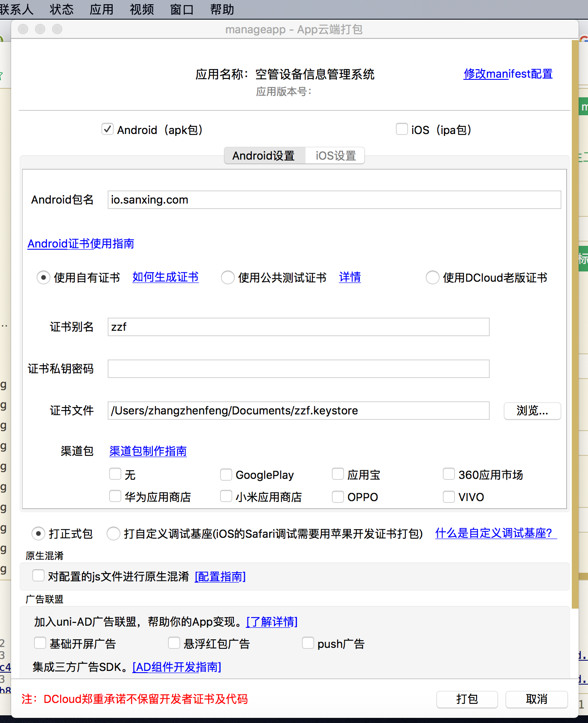Switch to the Android设置 tab

pyautogui.click(x=265, y=155)
